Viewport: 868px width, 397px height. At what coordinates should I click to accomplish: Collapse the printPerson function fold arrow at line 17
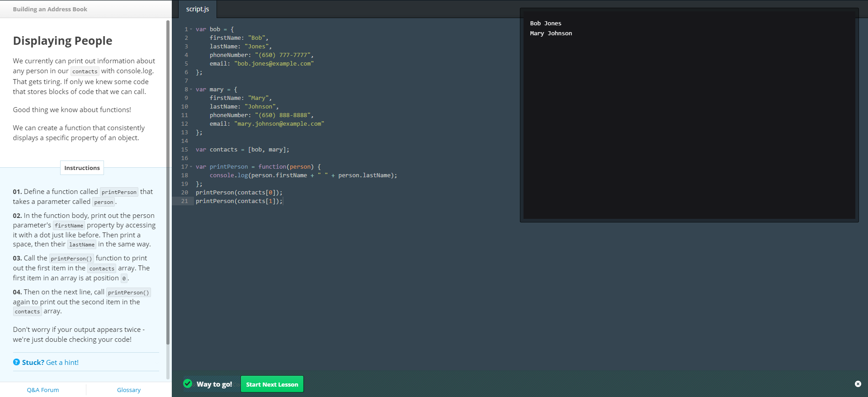tap(191, 167)
